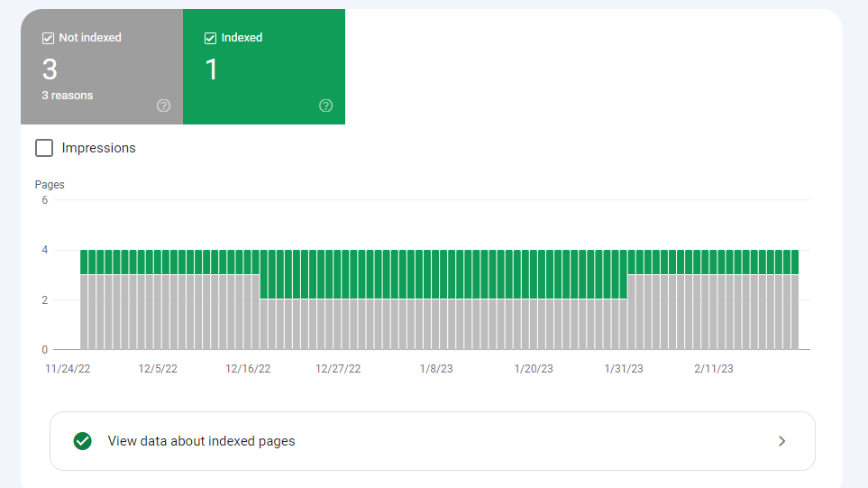This screenshot has width=868, height=488.
Task: Click the Impressions label text
Action: coord(98,148)
